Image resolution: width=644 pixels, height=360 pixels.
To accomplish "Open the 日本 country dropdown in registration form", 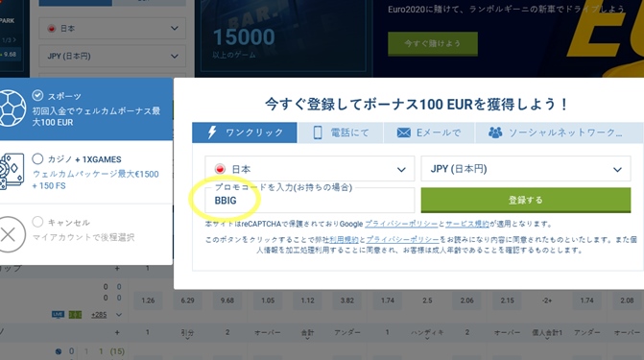I will (x=310, y=169).
